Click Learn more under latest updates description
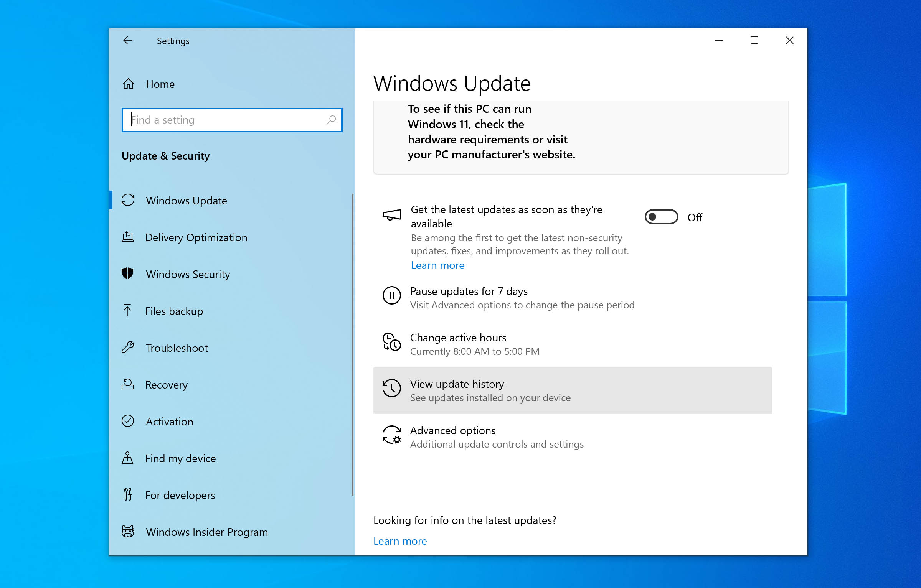Image resolution: width=921 pixels, height=588 pixels. (437, 265)
